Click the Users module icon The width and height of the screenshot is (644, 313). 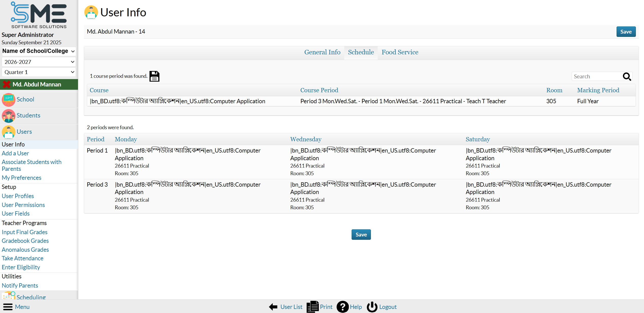point(8,132)
